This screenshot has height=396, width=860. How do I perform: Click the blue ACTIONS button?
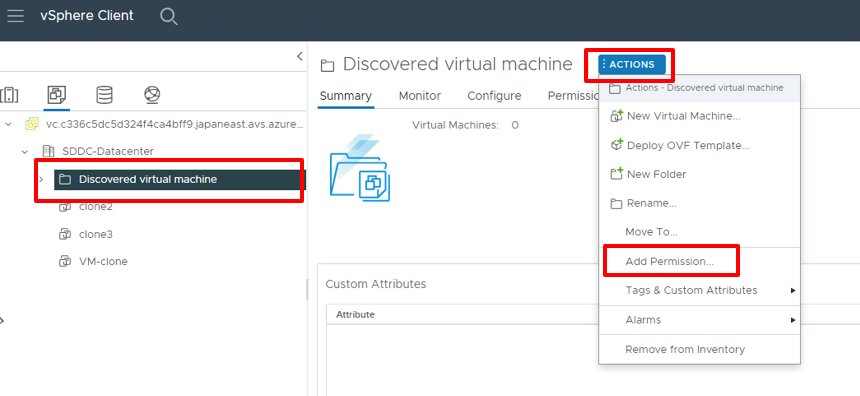(x=632, y=64)
